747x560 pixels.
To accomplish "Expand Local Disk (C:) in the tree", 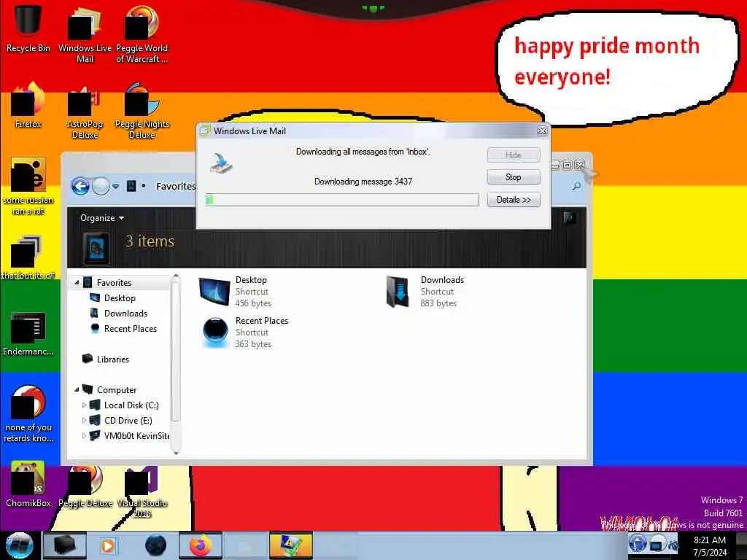I will click(85, 405).
